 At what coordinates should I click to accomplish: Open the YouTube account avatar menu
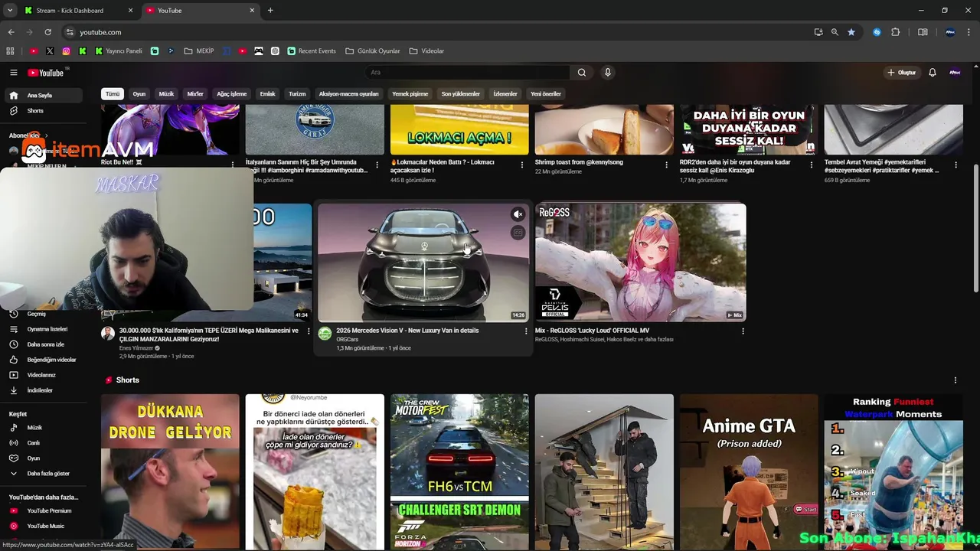pos(955,73)
